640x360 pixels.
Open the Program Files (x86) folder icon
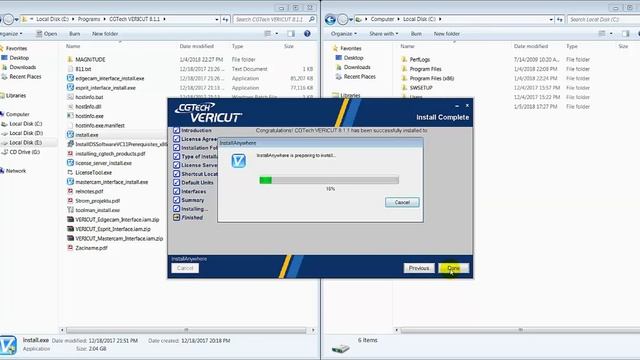point(404,78)
